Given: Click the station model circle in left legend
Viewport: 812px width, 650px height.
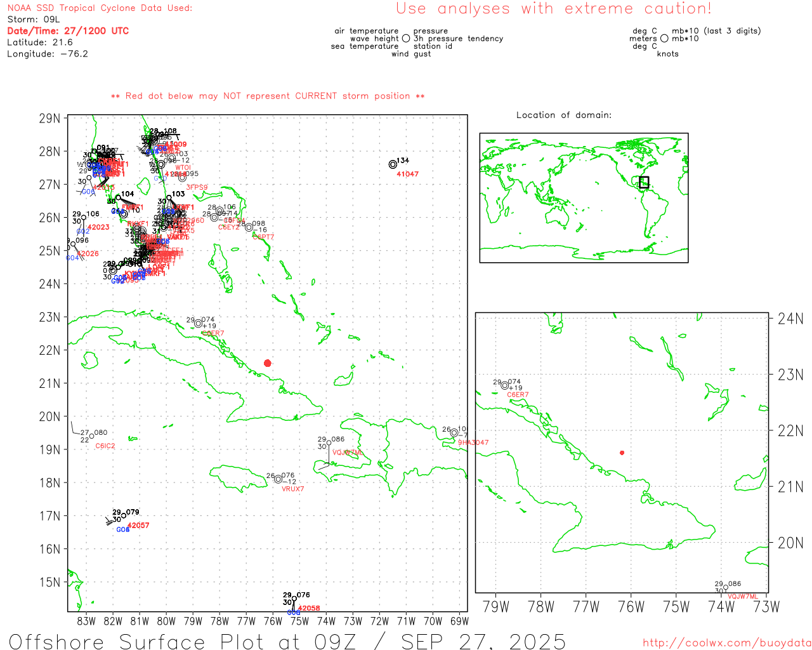Looking at the screenshot, I should tap(406, 39).
